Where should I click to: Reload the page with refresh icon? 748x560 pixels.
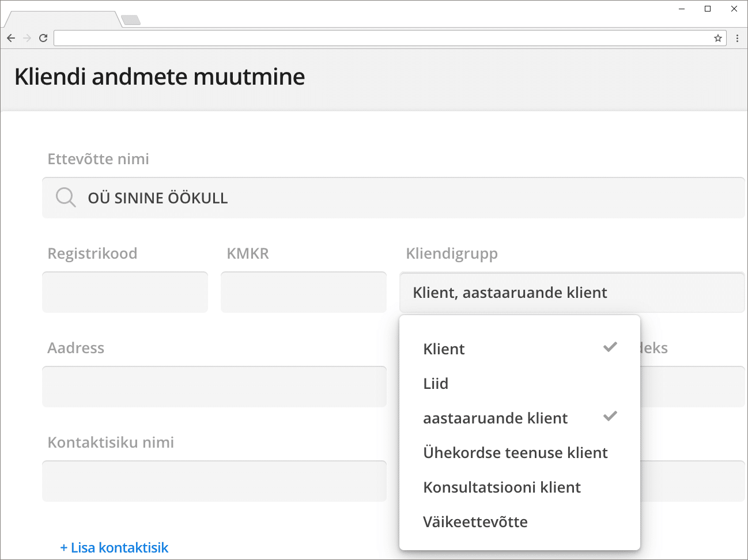point(43,38)
